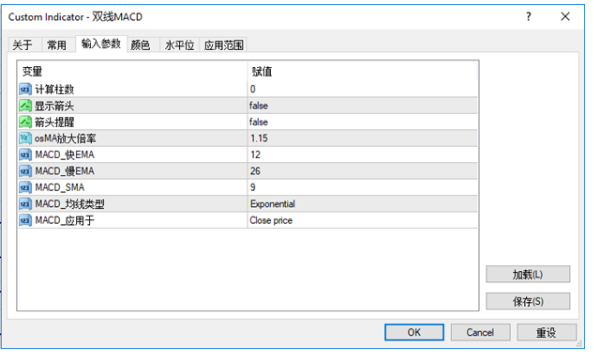Click the 加载(L) button

528,274
